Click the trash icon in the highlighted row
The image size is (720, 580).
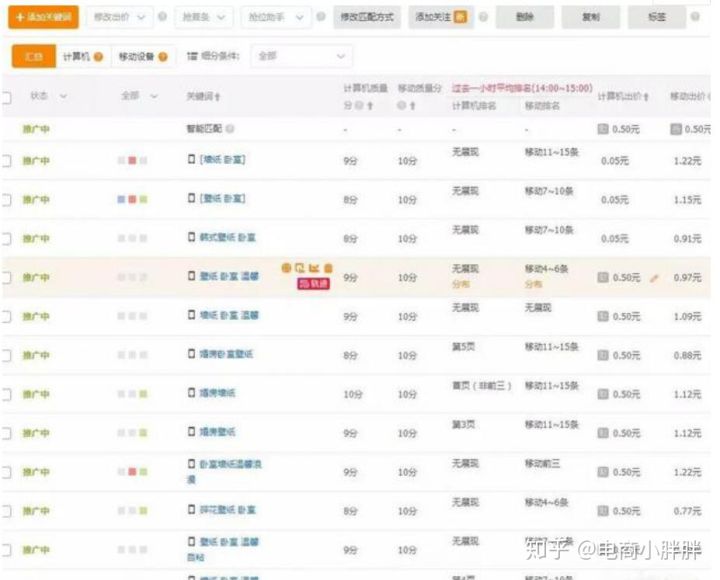click(x=328, y=268)
